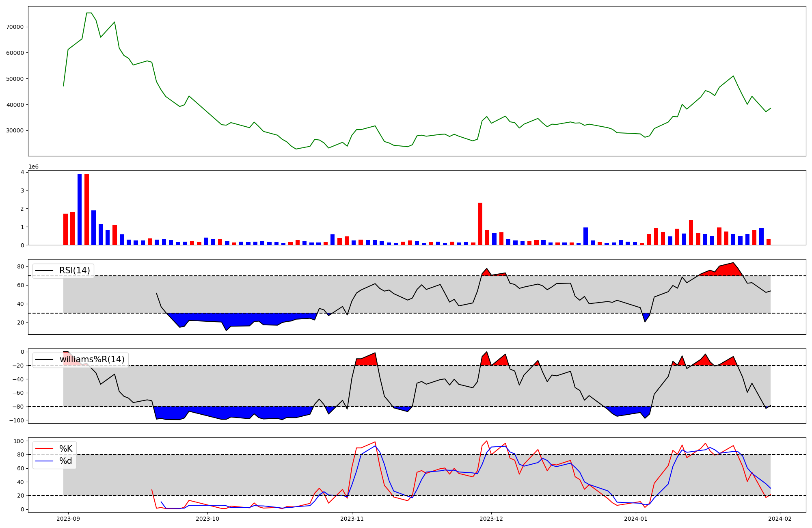Click the 2023-12 date axis label

pyautogui.click(x=491, y=519)
